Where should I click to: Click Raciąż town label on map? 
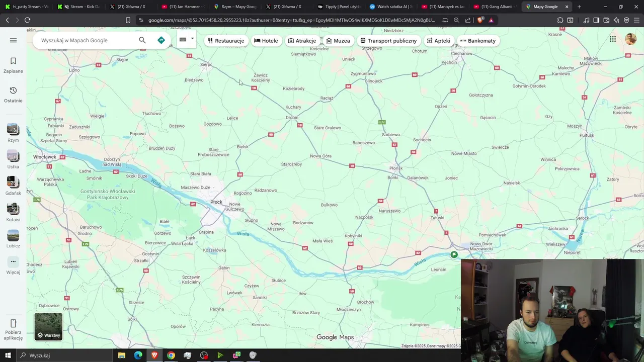tap(327, 98)
